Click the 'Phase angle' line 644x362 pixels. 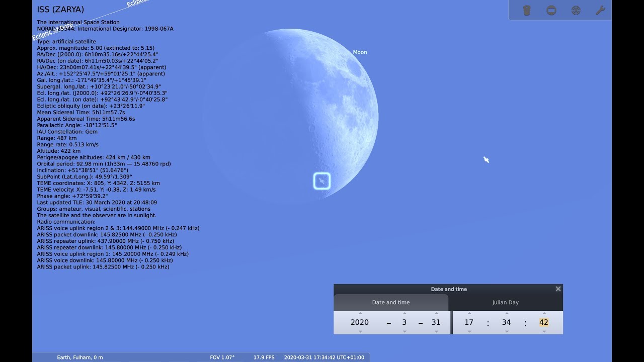72,196
